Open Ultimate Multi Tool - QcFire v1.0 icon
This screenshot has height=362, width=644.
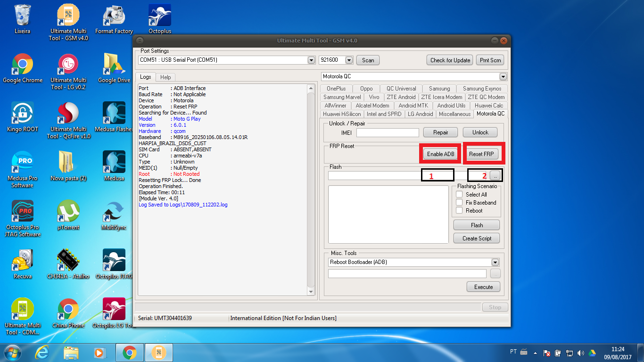[x=68, y=121]
